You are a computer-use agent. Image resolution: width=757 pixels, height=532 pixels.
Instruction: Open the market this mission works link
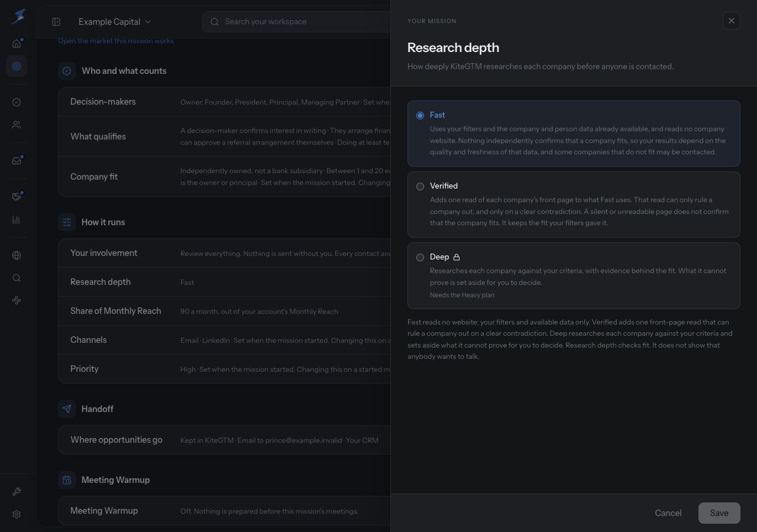[116, 41]
